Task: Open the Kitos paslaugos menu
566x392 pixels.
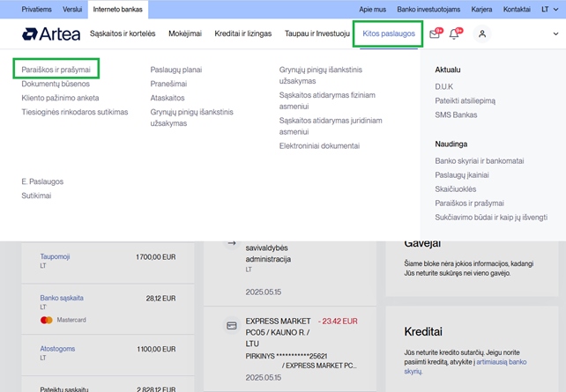Action: coord(389,33)
